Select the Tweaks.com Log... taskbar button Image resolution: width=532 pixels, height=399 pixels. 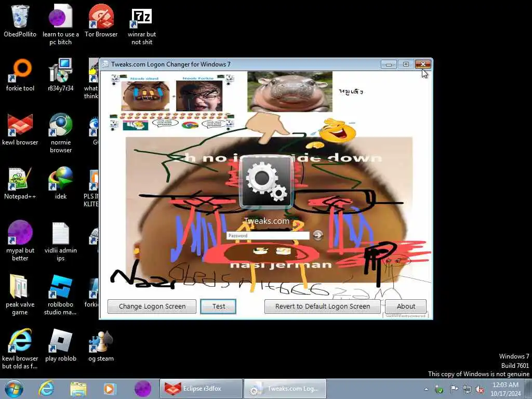285,389
